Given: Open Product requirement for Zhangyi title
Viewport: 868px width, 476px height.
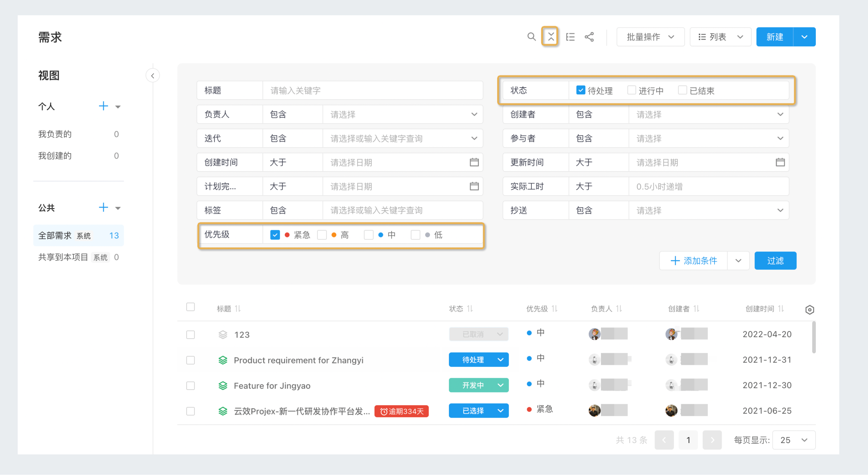Looking at the screenshot, I should pos(298,360).
